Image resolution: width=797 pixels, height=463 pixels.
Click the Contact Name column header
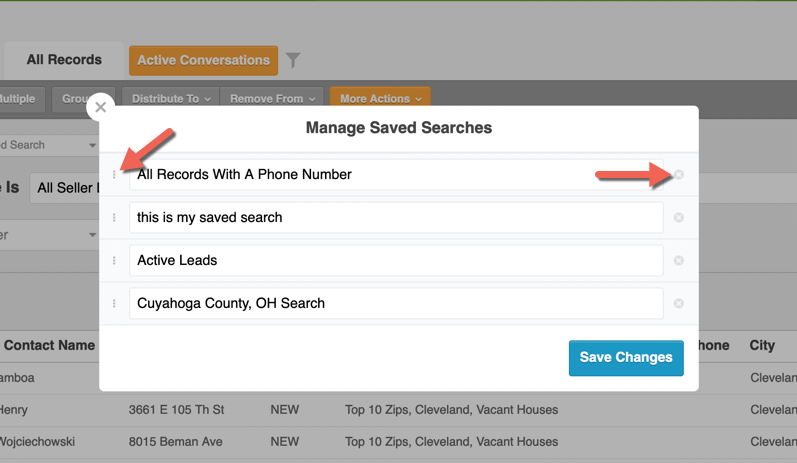pyautogui.click(x=50, y=346)
